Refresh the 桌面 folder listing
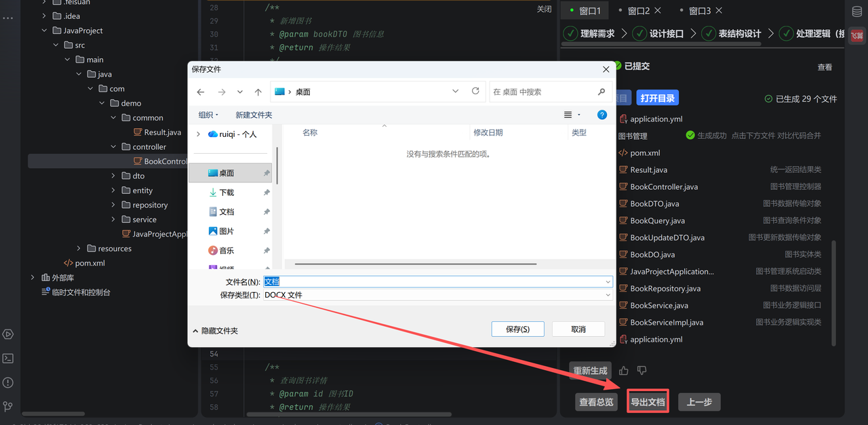The height and width of the screenshot is (425, 868). [x=475, y=91]
